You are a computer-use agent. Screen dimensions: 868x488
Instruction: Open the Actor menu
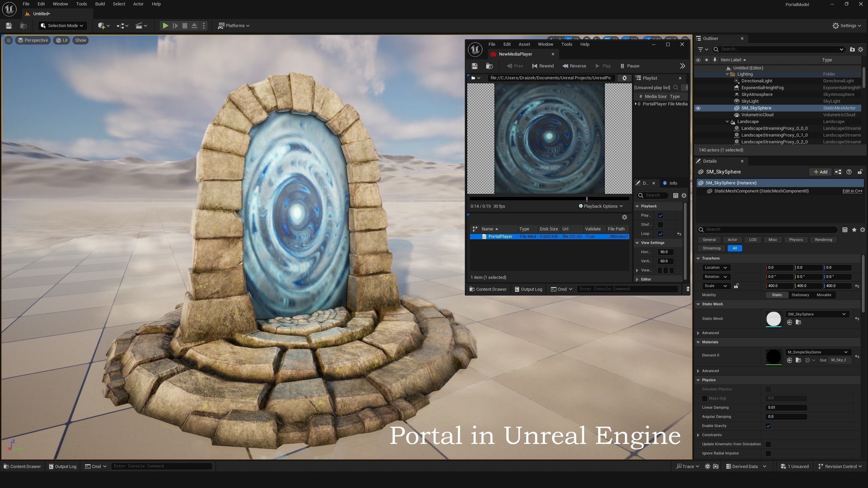[x=138, y=4]
